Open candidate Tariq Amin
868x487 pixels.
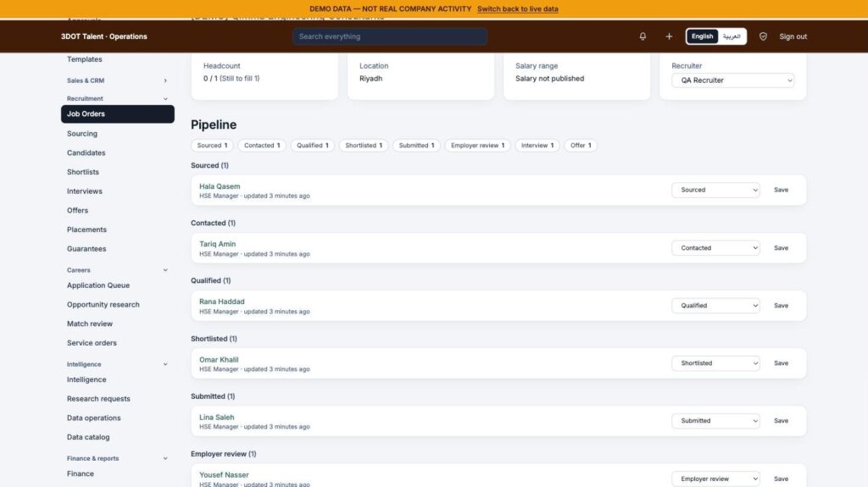(x=218, y=244)
